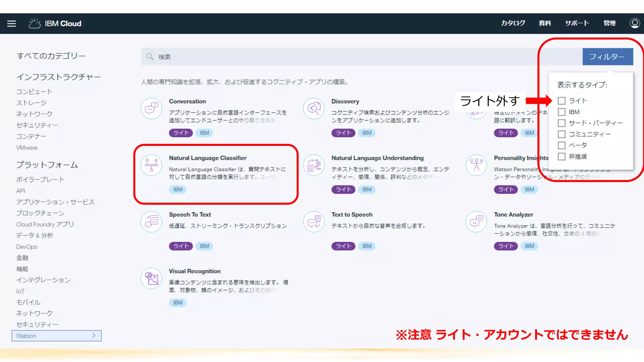This screenshot has height=362, width=644.
Task: Open the Personality Insights title
Action: (x=521, y=158)
